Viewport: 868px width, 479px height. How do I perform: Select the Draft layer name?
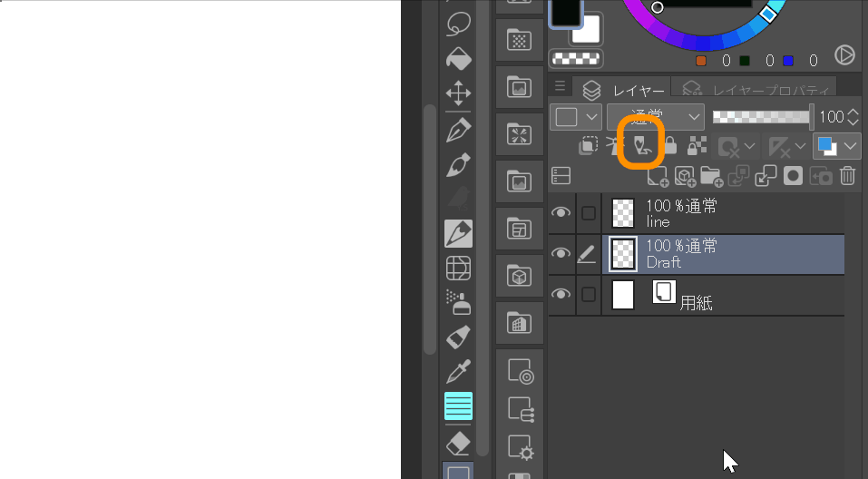tap(664, 262)
